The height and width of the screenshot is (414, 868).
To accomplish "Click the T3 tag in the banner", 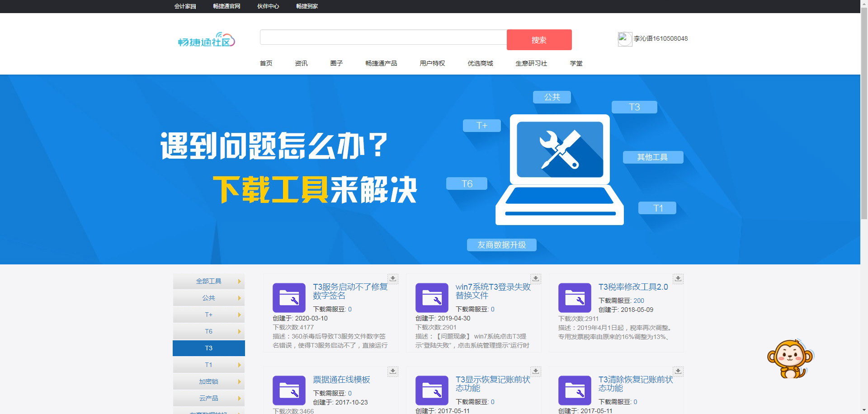I will [634, 107].
